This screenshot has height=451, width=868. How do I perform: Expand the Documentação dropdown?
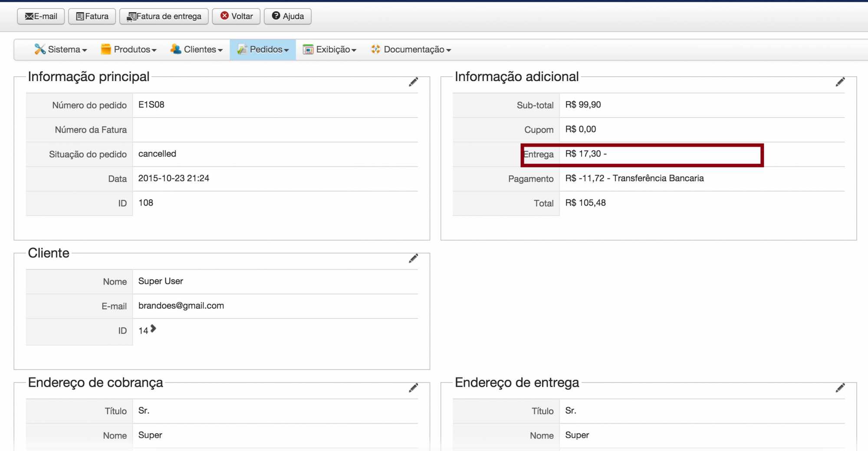click(x=411, y=50)
